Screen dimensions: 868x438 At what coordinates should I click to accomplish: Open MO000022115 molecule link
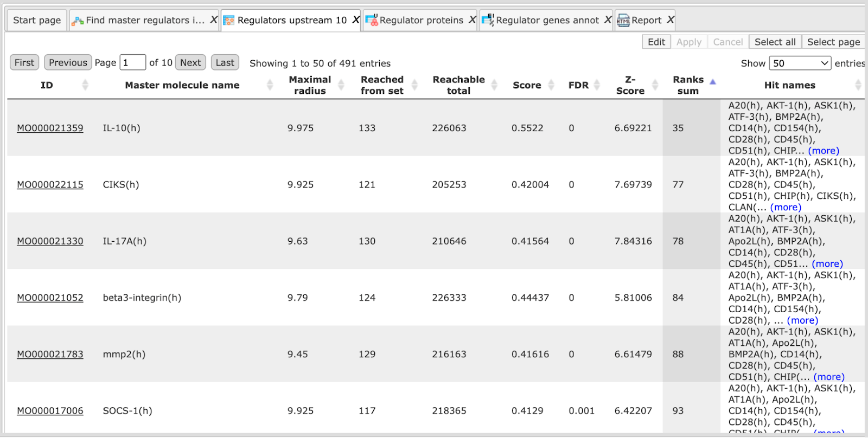pyautogui.click(x=50, y=184)
